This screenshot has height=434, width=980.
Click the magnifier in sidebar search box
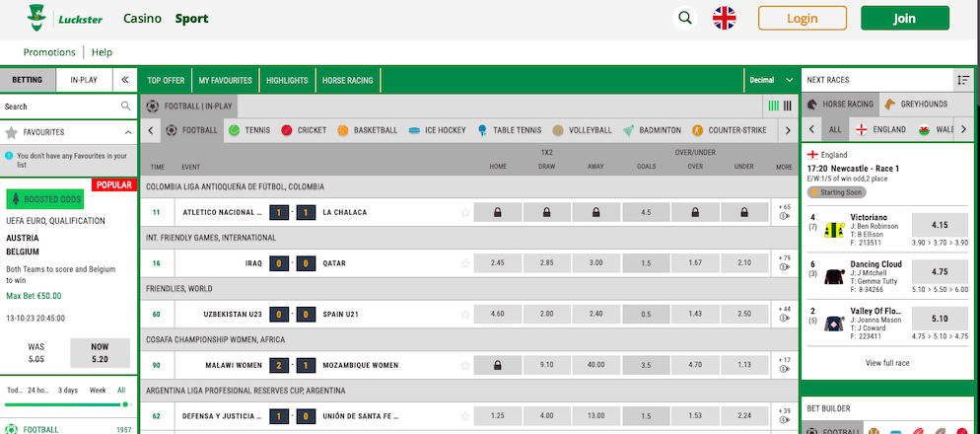[125, 107]
